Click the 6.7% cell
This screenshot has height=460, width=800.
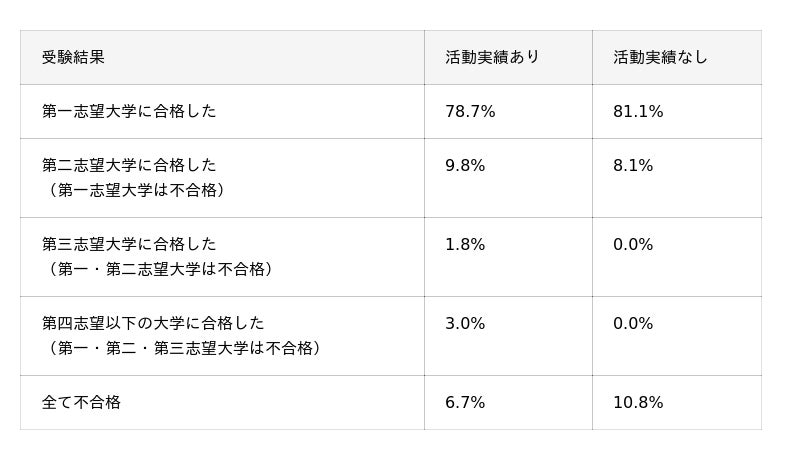465,402
